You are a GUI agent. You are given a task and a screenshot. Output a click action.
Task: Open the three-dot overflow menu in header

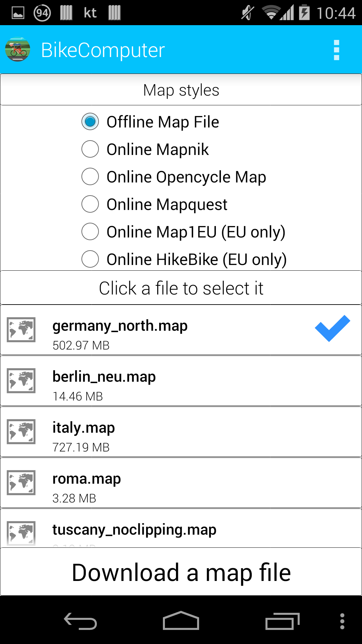point(337,50)
